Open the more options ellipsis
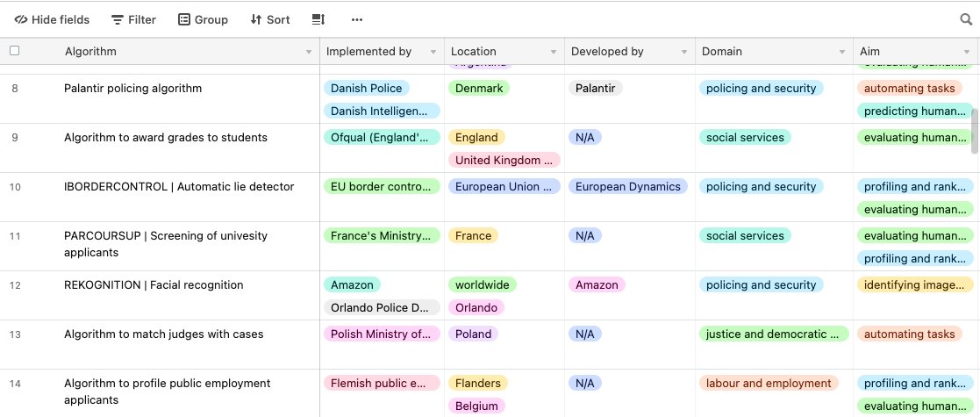This screenshot has height=417, width=980. click(357, 19)
